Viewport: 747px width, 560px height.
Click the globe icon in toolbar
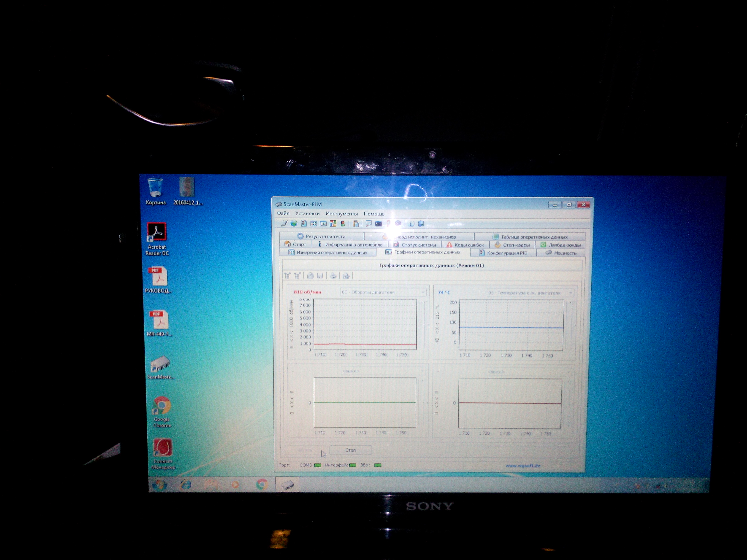pyautogui.click(x=294, y=223)
